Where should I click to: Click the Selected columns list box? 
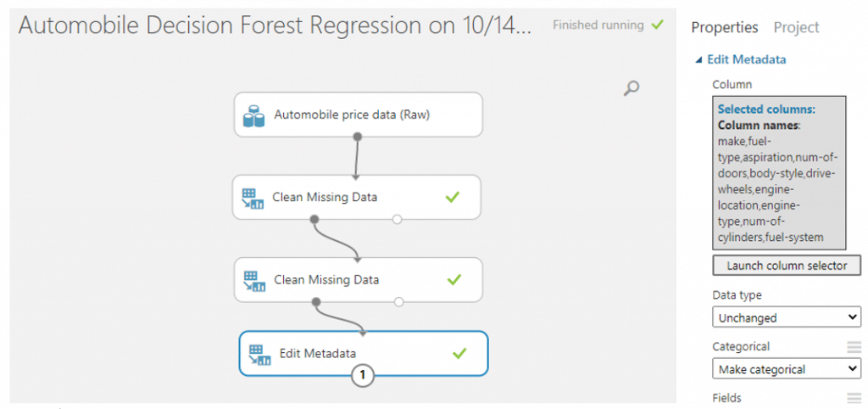coord(779,173)
